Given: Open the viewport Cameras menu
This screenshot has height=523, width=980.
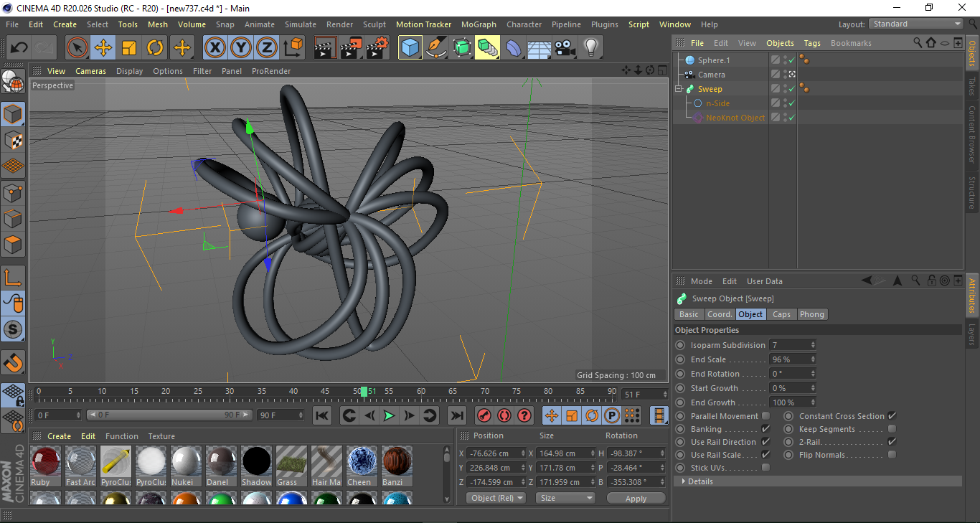Looking at the screenshot, I should (x=90, y=71).
